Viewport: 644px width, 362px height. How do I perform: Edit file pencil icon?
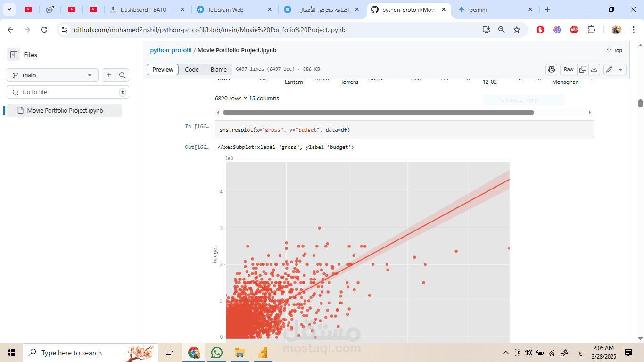click(x=609, y=69)
